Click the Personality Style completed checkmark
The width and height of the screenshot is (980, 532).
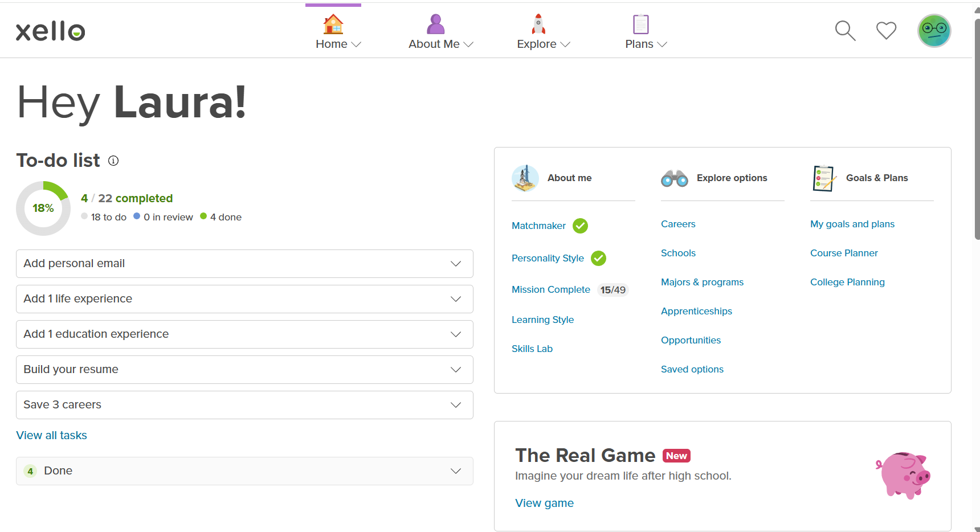pos(598,259)
